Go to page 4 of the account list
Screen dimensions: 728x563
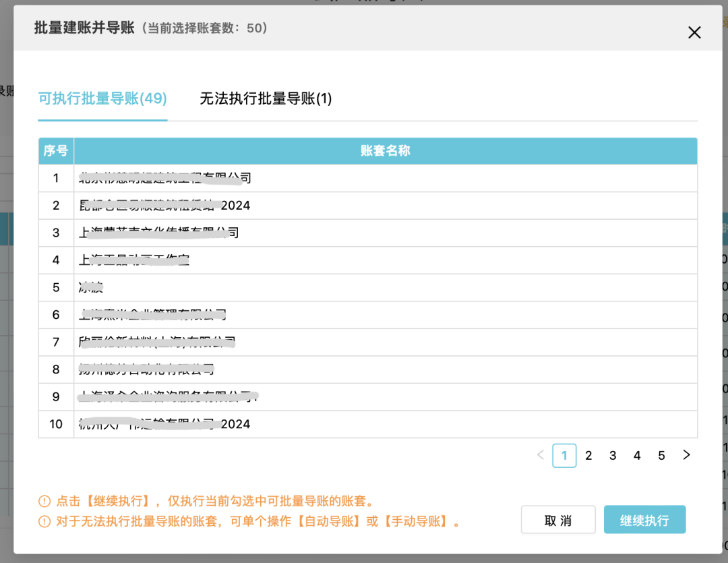tap(637, 455)
